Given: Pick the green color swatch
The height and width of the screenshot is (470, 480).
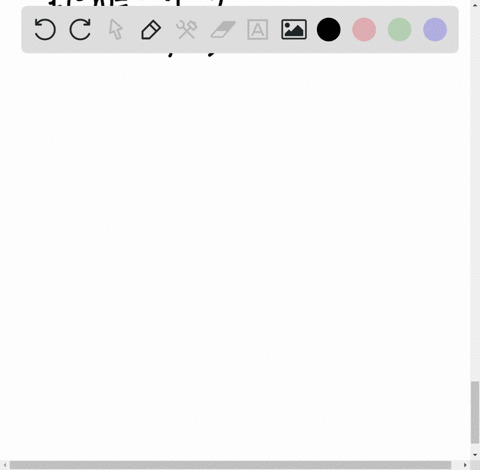Looking at the screenshot, I should click(x=400, y=30).
